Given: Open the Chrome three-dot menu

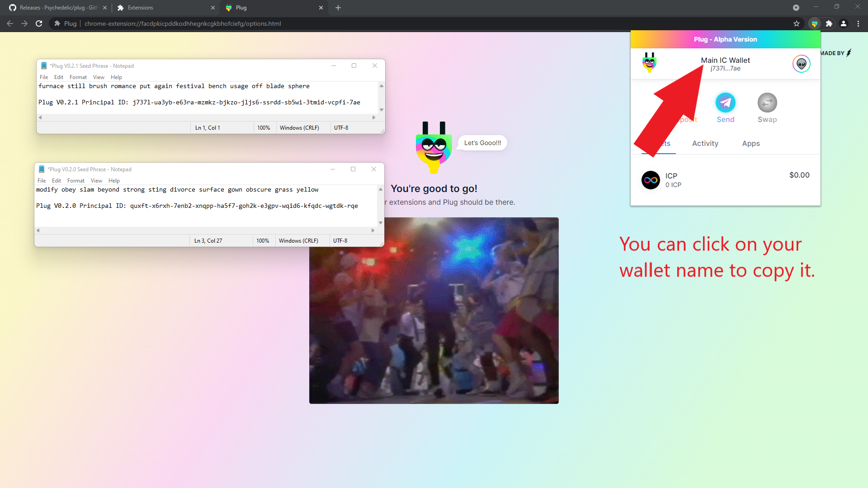Looking at the screenshot, I should click(858, 23).
